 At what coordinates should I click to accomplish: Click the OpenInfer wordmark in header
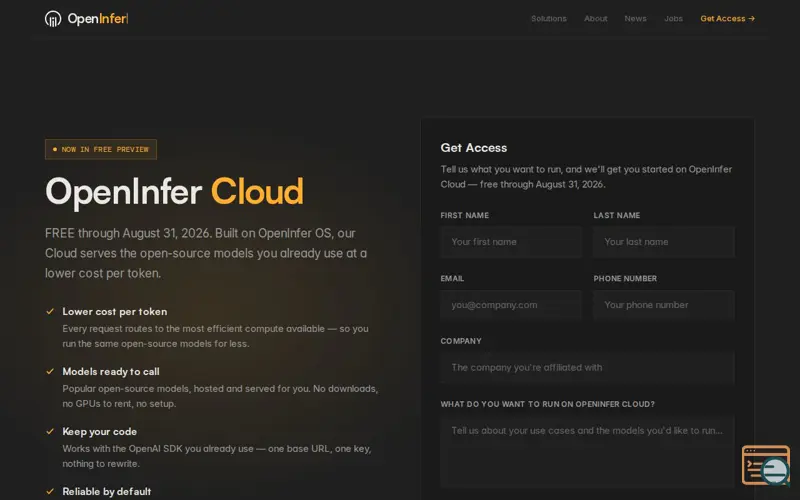(97, 19)
